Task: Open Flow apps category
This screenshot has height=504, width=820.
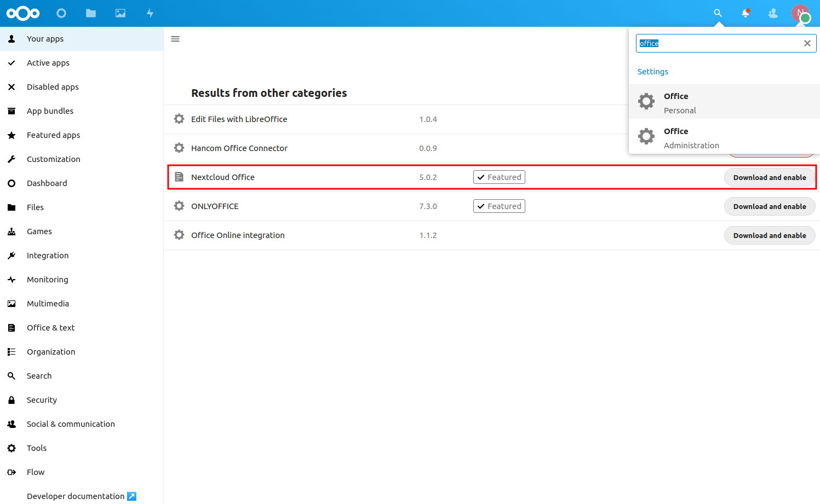Action: click(82, 472)
